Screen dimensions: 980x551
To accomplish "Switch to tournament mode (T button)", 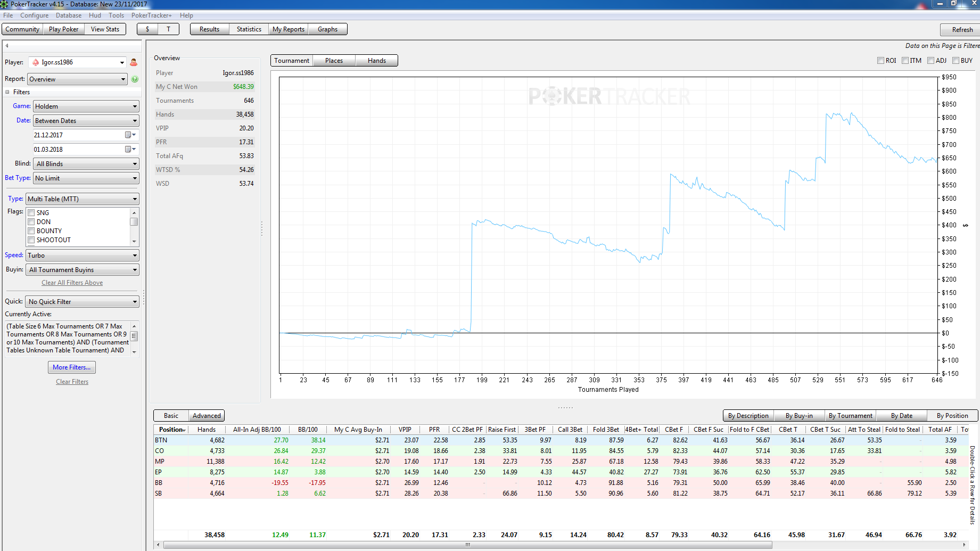I will 169,29.
